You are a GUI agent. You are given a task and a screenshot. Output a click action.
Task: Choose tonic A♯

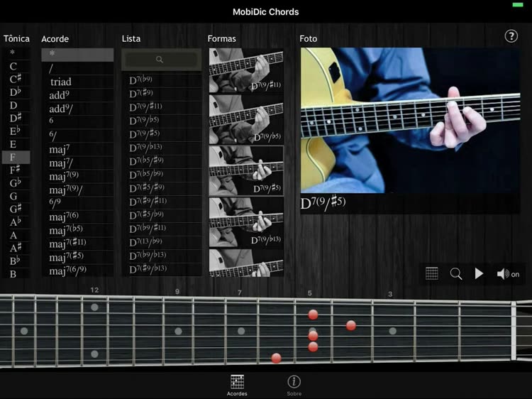16,248
